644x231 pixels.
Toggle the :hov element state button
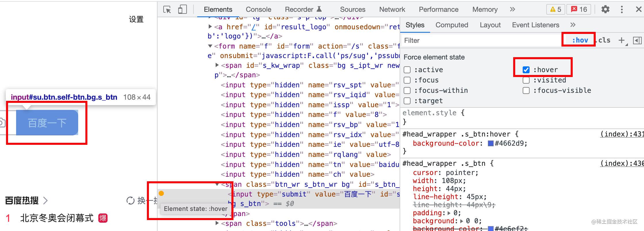pos(580,40)
